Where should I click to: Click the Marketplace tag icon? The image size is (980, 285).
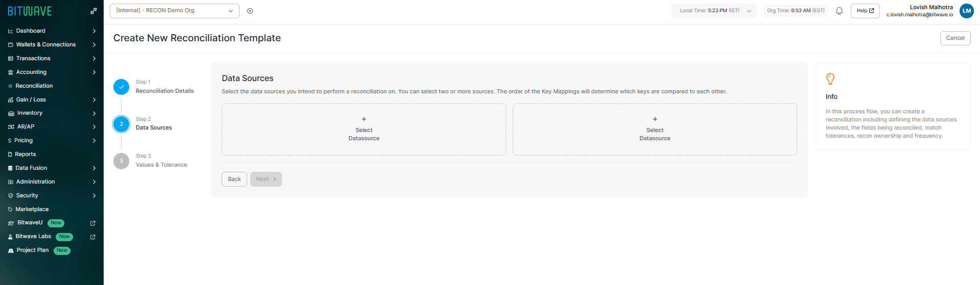point(10,210)
